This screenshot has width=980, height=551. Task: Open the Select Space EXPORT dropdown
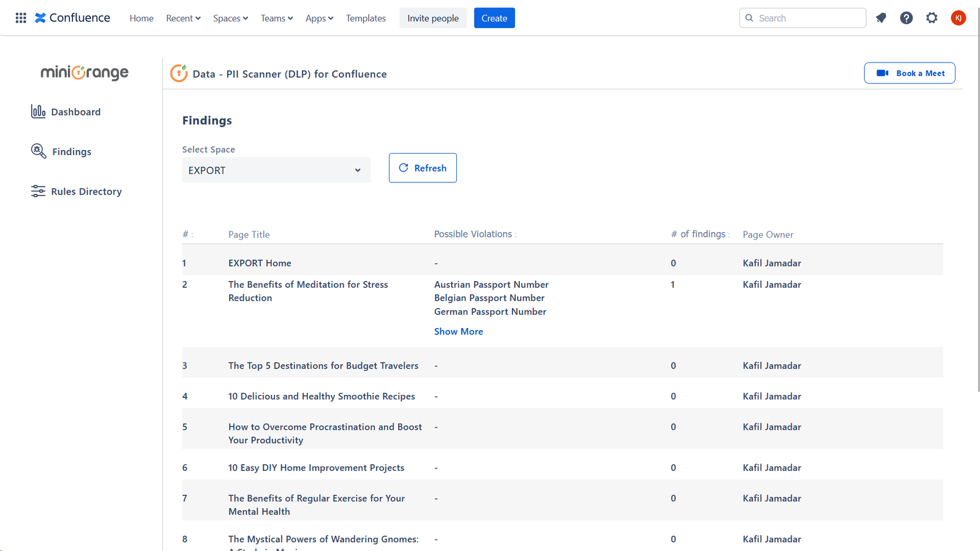276,170
